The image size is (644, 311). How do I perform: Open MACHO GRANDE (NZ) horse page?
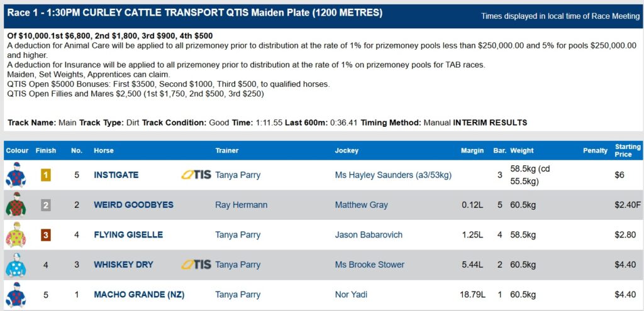pyautogui.click(x=139, y=295)
